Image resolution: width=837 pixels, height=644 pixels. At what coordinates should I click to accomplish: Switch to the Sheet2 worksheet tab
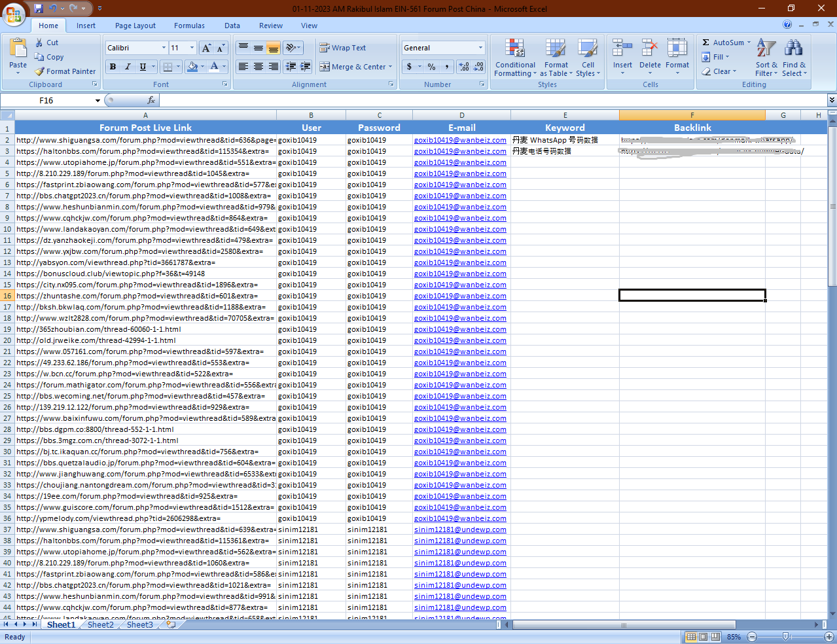100,625
